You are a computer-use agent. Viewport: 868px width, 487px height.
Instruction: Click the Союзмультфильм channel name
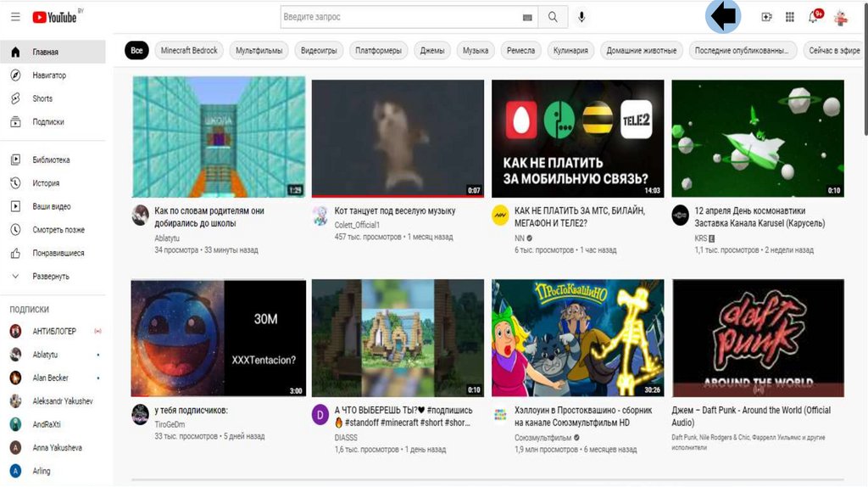pos(542,438)
